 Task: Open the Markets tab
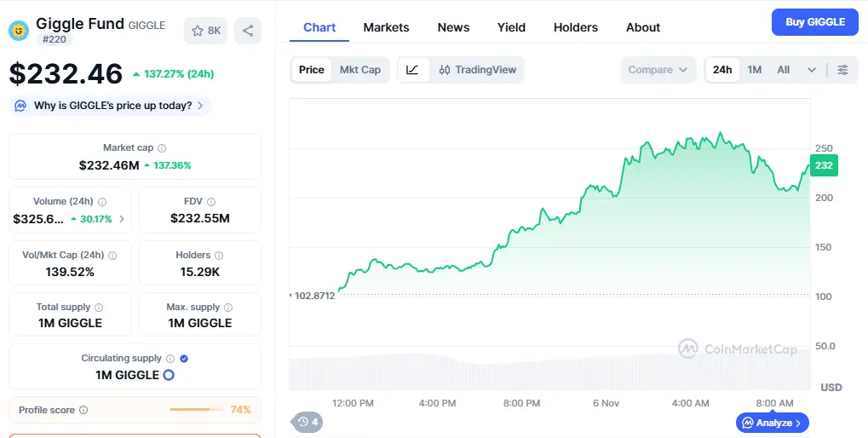(386, 27)
